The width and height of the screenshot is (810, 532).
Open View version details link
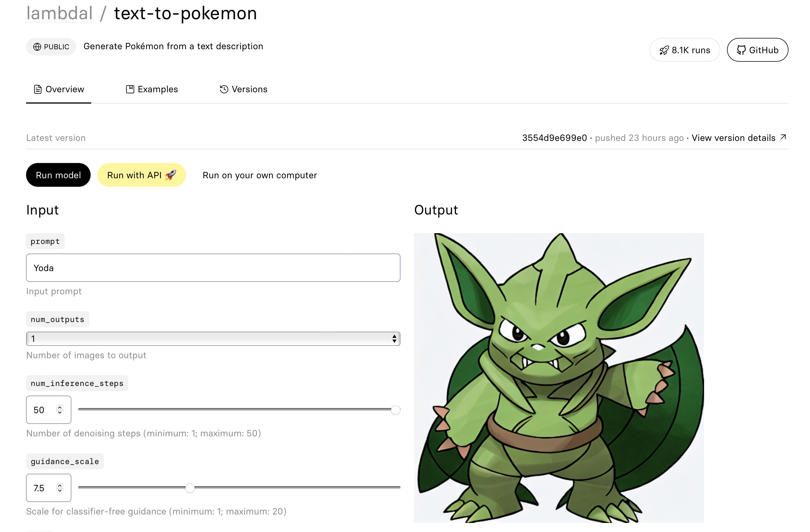coord(739,138)
